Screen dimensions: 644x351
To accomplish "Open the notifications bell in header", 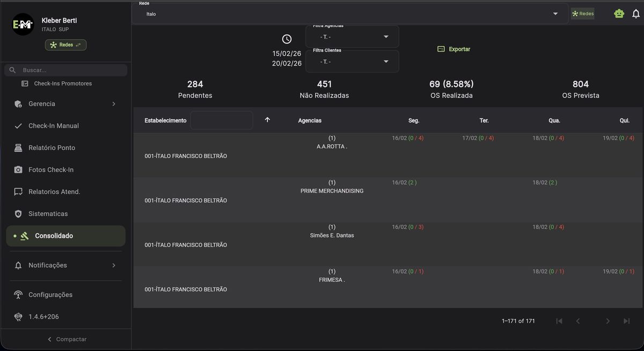I will click(636, 14).
